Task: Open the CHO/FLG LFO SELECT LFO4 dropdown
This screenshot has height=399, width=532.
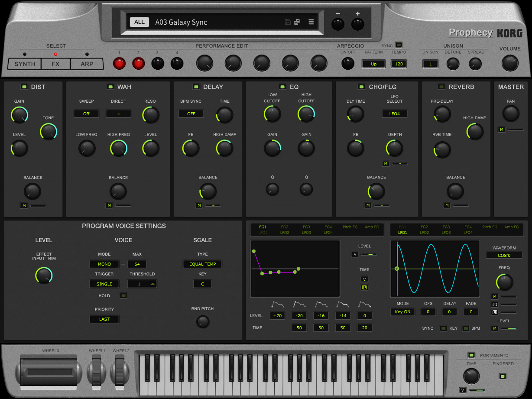Action: coord(395,114)
